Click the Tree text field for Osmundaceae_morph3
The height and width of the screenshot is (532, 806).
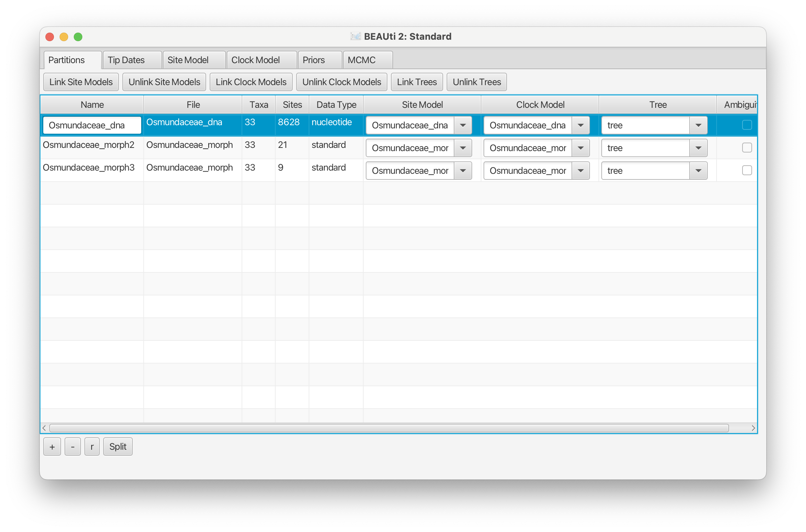click(646, 171)
